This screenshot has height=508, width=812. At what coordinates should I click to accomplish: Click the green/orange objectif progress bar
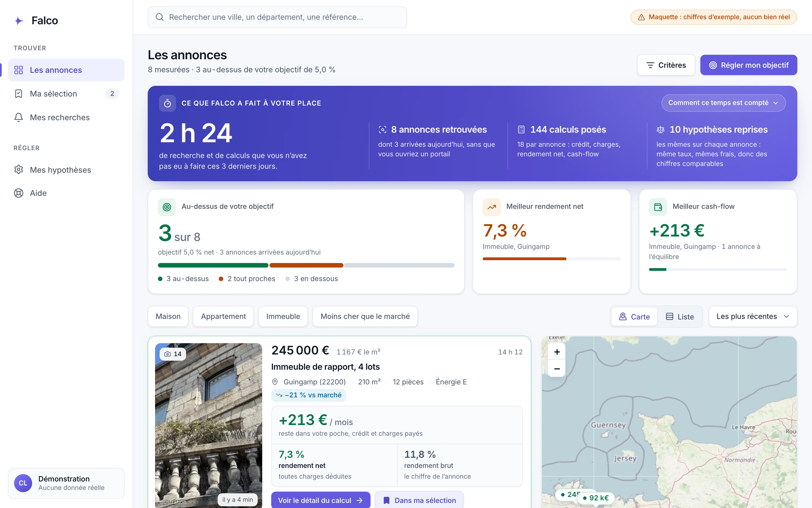point(306,265)
